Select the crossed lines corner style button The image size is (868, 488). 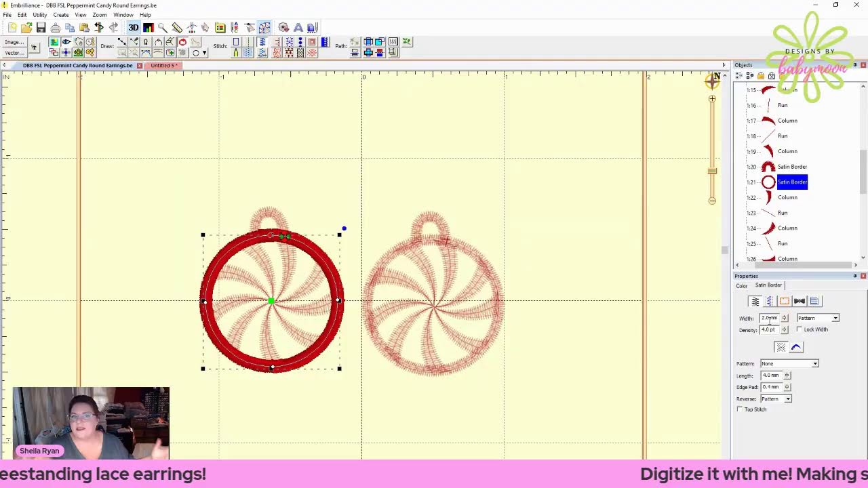pyautogui.click(x=781, y=347)
